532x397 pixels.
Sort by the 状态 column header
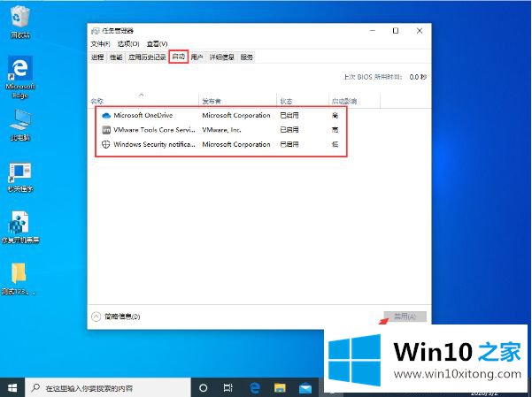point(286,101)
